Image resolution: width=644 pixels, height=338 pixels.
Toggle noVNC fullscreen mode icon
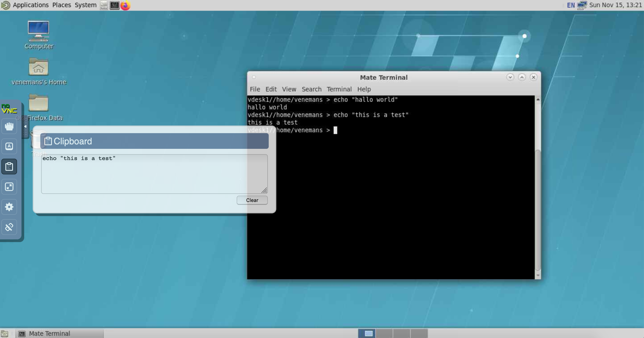click(x=9, y=187)
